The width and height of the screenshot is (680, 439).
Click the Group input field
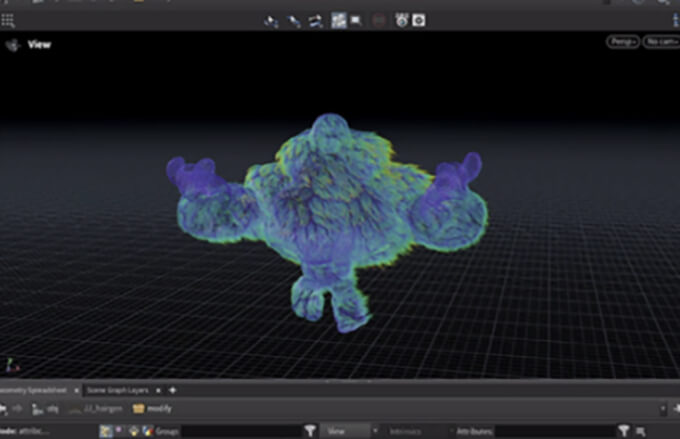point(242,431)
